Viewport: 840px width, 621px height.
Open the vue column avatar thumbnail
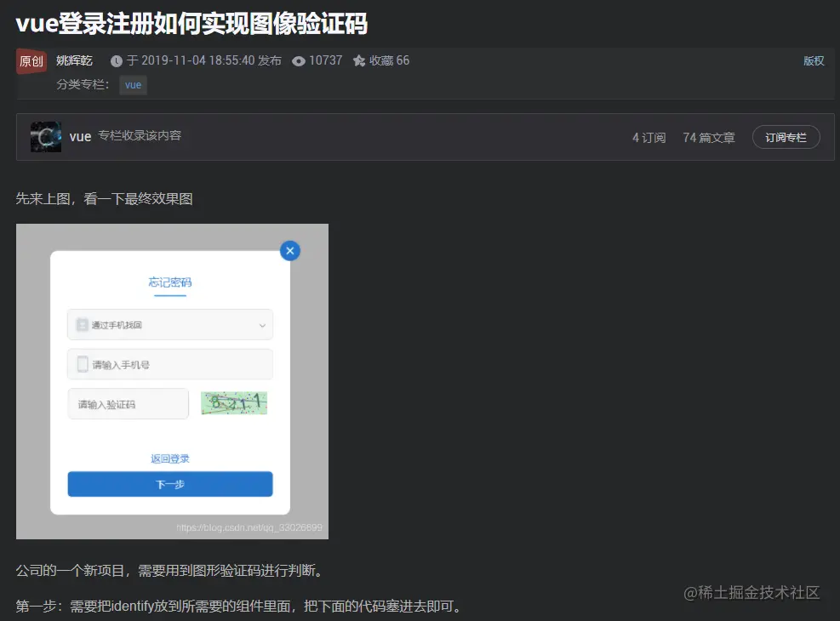click(46, 137)
